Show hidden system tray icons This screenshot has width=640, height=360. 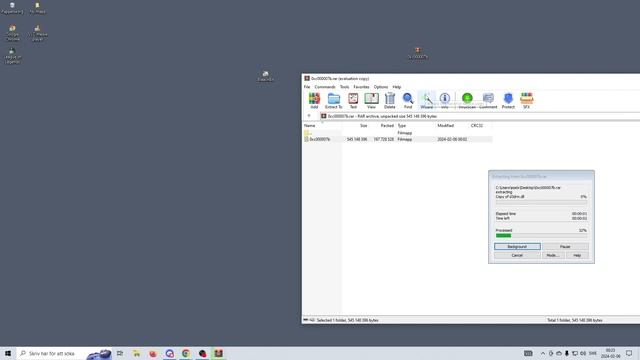542,353
